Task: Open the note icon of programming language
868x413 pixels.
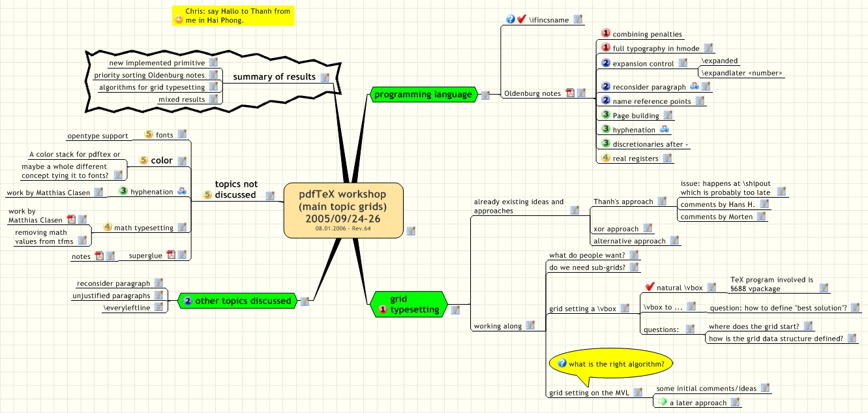Action: (x=485, y=95)
